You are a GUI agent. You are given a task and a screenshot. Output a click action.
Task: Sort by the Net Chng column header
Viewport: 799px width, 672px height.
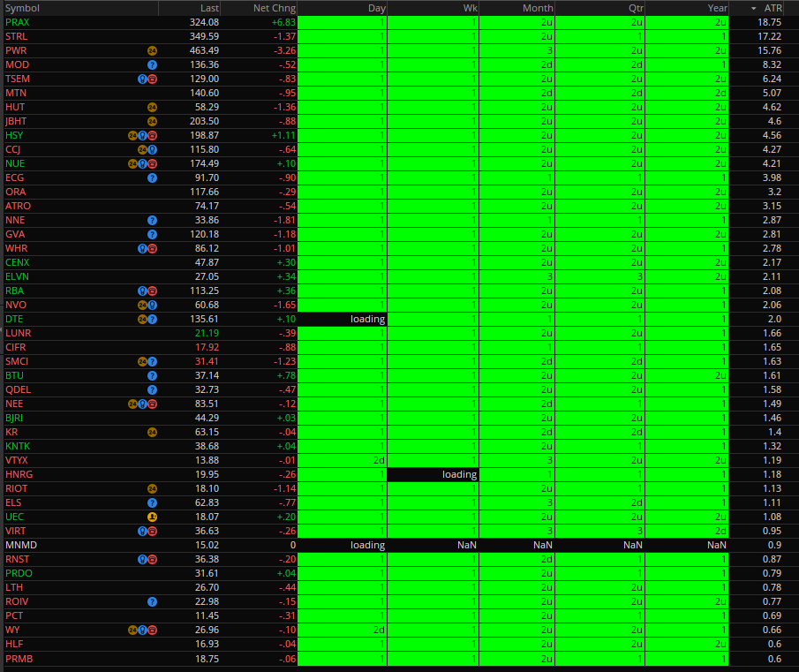275,8
